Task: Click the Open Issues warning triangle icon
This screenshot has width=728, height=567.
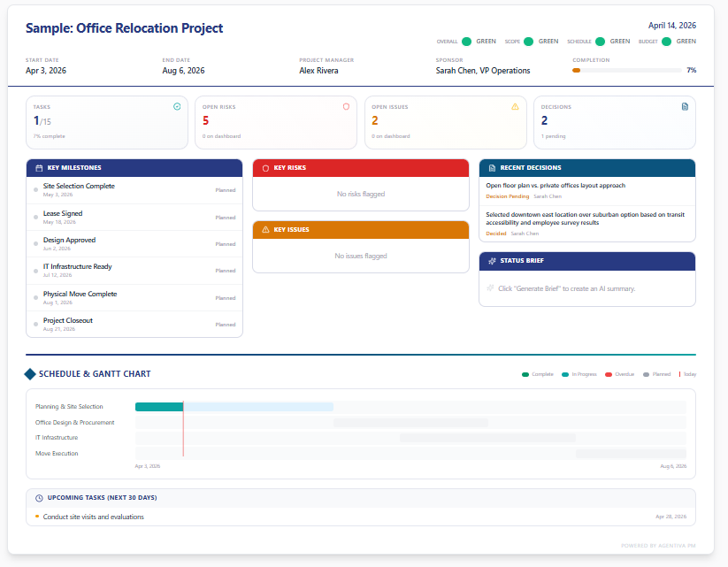Action: pyautogui.click(x=516, y=105)
